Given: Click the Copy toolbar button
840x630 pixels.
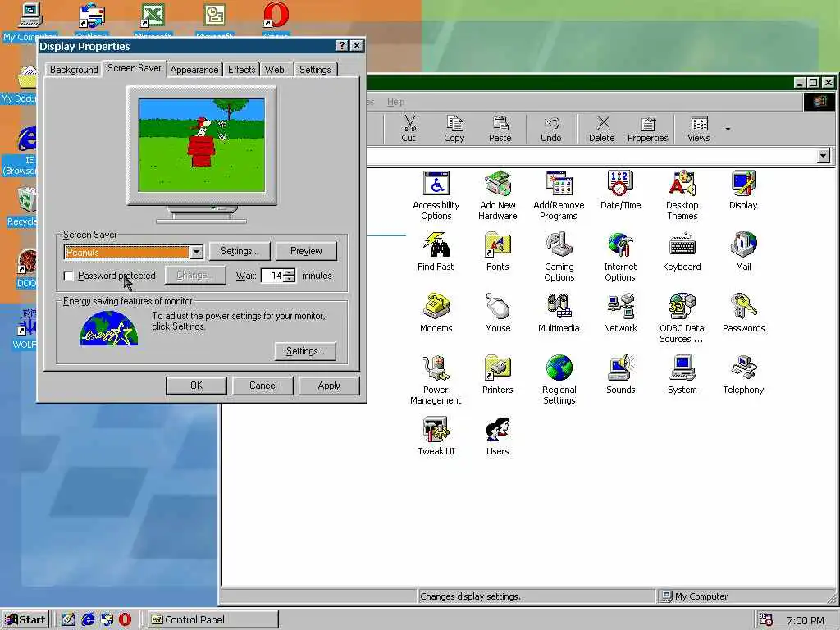Looking at the screenshot, I should point(454,129).
